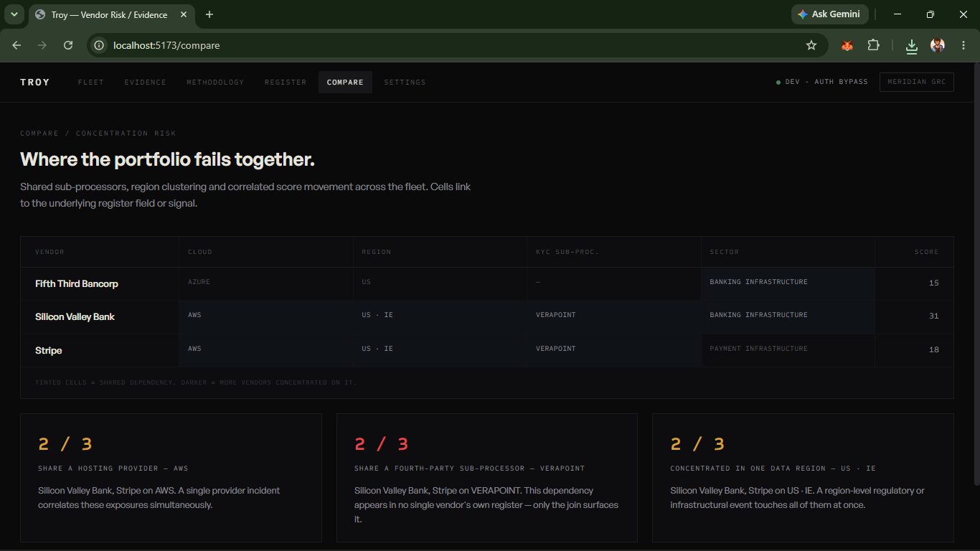Image resolution: width=980 pixels, height=551 pixels.
Task: Click the Payment Infrastructure sector cell
Action: click(788, 350)
